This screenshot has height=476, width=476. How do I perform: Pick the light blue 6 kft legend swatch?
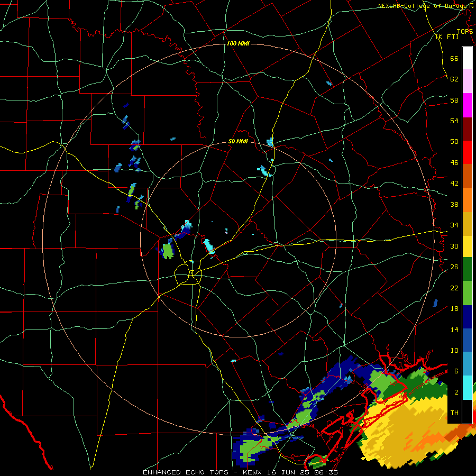467,364
